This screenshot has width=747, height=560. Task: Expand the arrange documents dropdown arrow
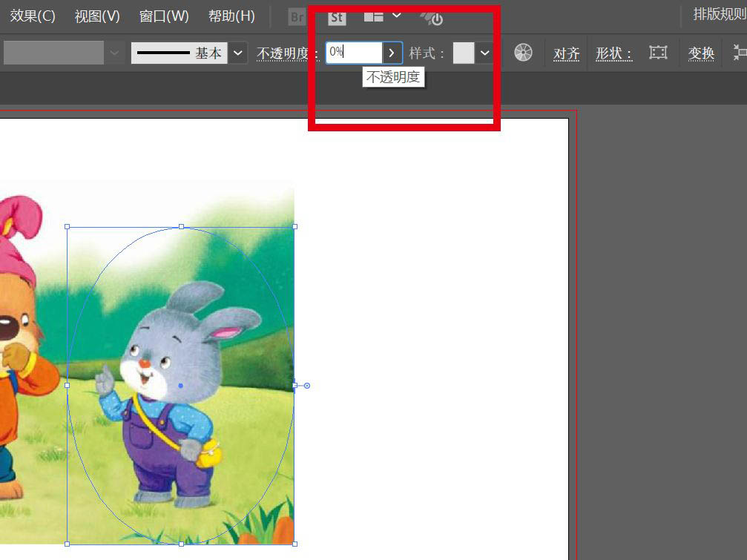[x=396, y=16]
